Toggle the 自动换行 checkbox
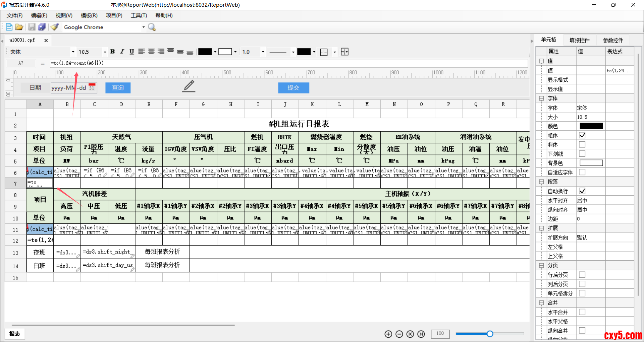The width and height of the screenshot is (644, 342). pyautogui.click(x=582, y=191)
